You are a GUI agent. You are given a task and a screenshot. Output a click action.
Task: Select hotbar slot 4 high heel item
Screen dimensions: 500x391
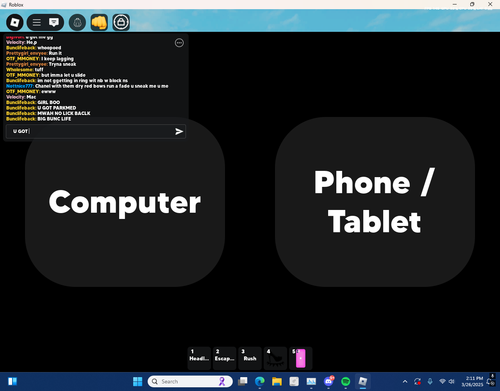click(x=275, y=358)
